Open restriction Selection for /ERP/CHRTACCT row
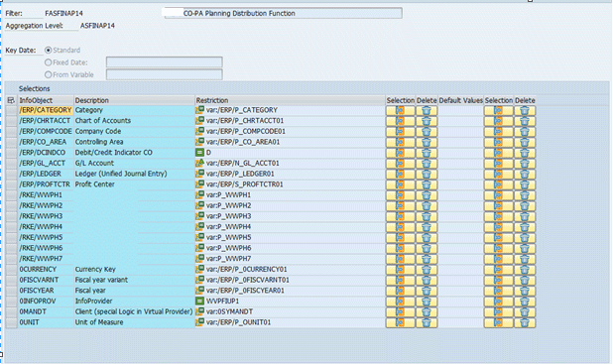The width and height of the screenshot is (613, 364). pyautogui.click(x=401, y=121)
